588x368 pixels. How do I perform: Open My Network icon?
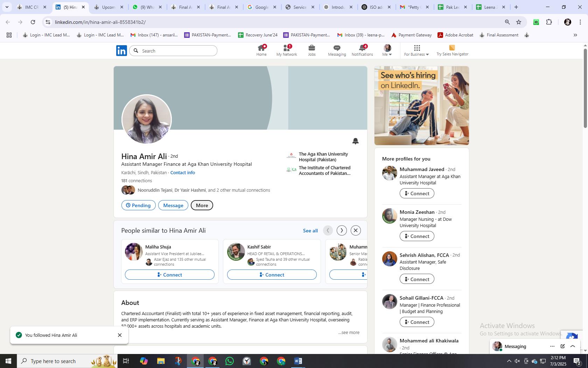pos(287,50)
